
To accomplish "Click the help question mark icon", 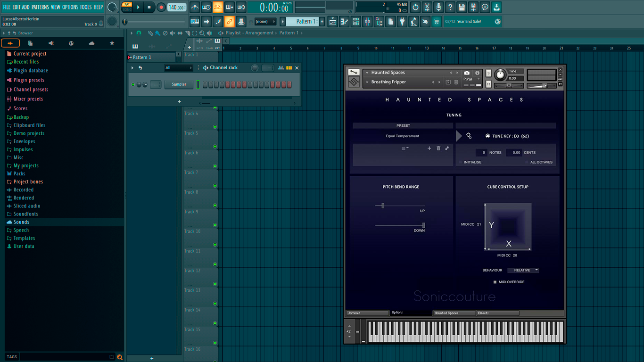I will (x=450, y=7).
